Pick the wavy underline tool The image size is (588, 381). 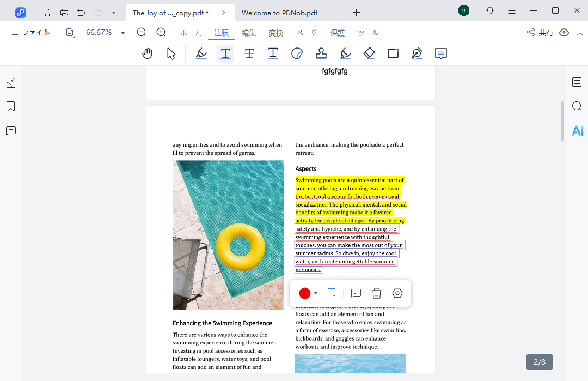(x=273, y=53)
